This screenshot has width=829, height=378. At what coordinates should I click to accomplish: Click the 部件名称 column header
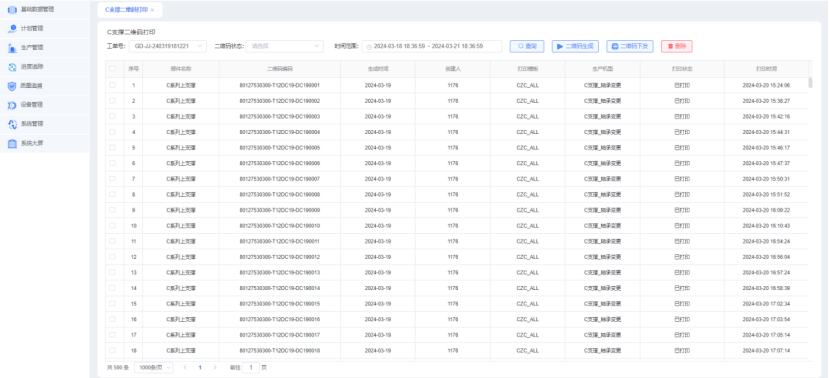tap(181, 69)
